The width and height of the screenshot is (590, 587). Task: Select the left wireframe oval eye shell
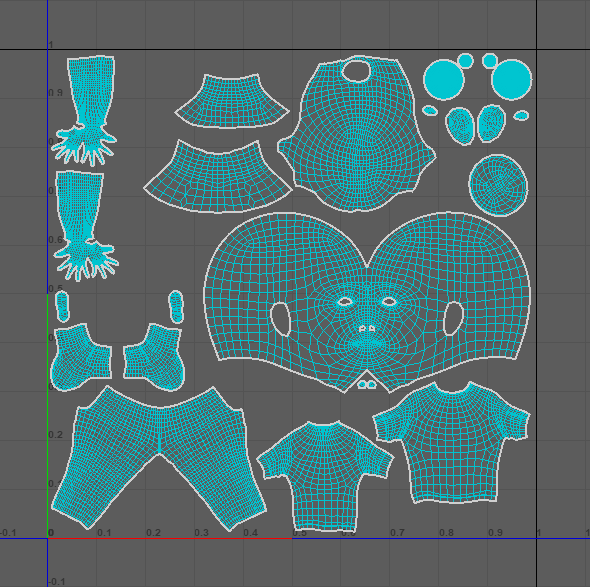pyautogui.click(x=460, y=126)
